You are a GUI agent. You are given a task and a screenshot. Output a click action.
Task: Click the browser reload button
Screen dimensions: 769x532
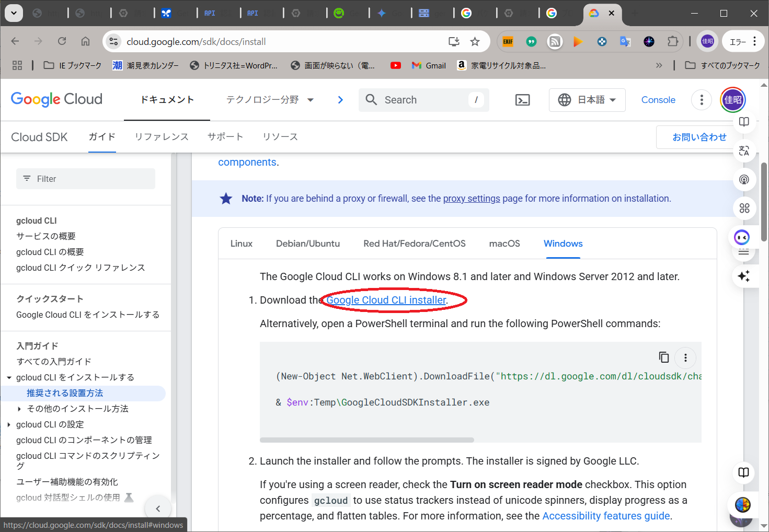pyautogui.click(x=62, y=42)
